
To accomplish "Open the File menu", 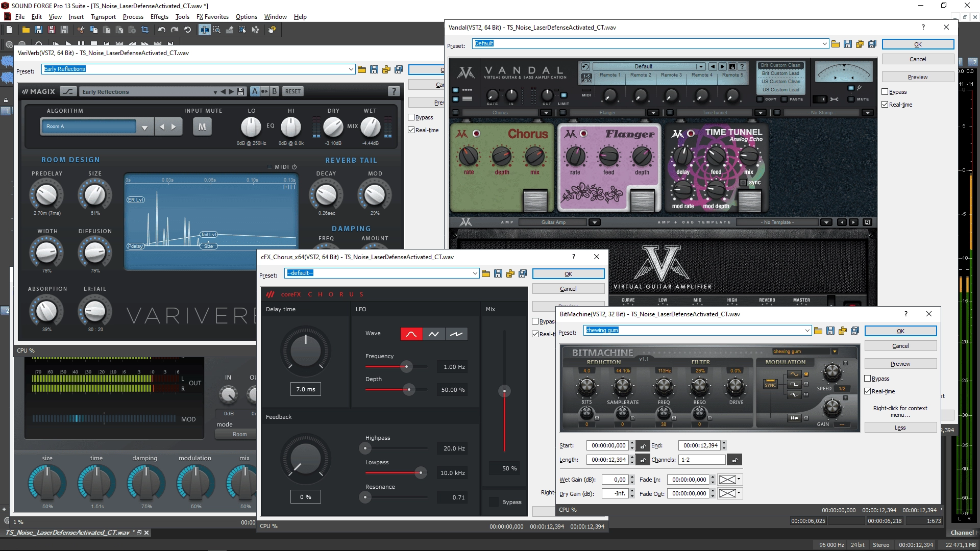I will (20, 17).
